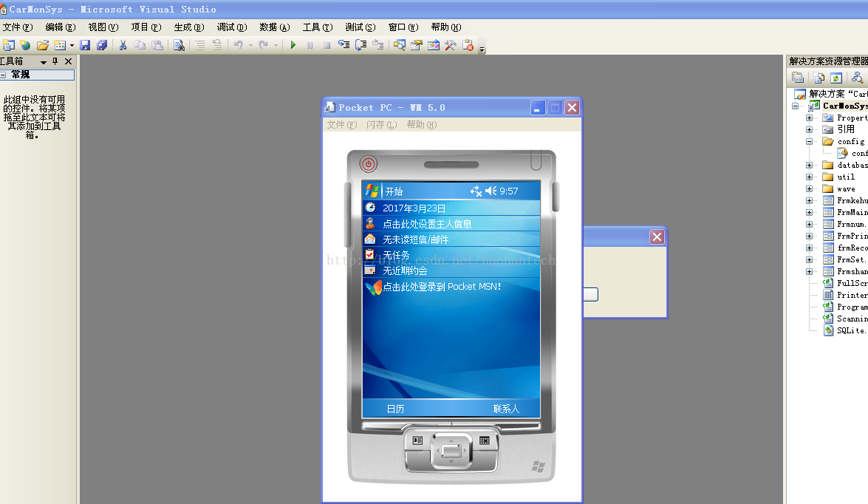Toggle the Toolbox auto-hide pin
868x504 pixels.
[x=55, y=61]
